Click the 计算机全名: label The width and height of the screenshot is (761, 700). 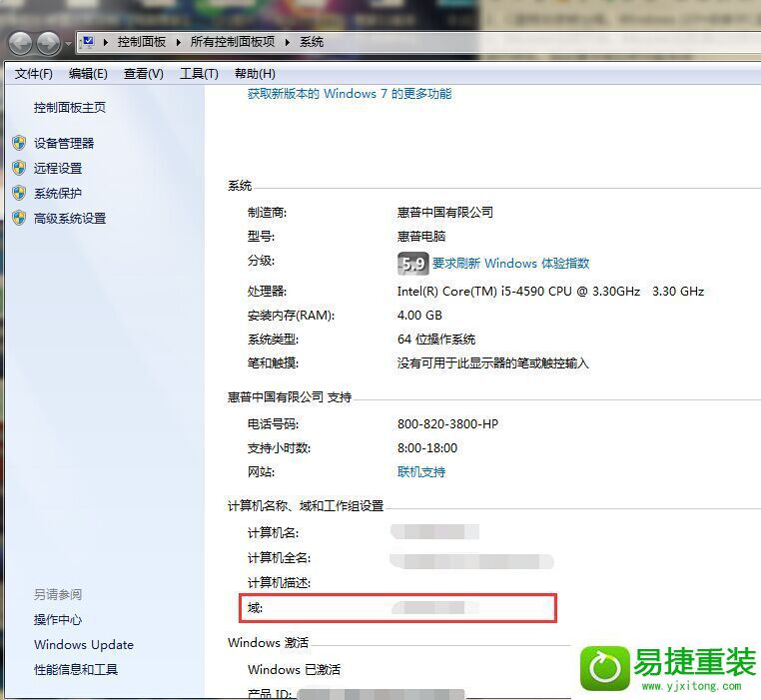(279, 558)
